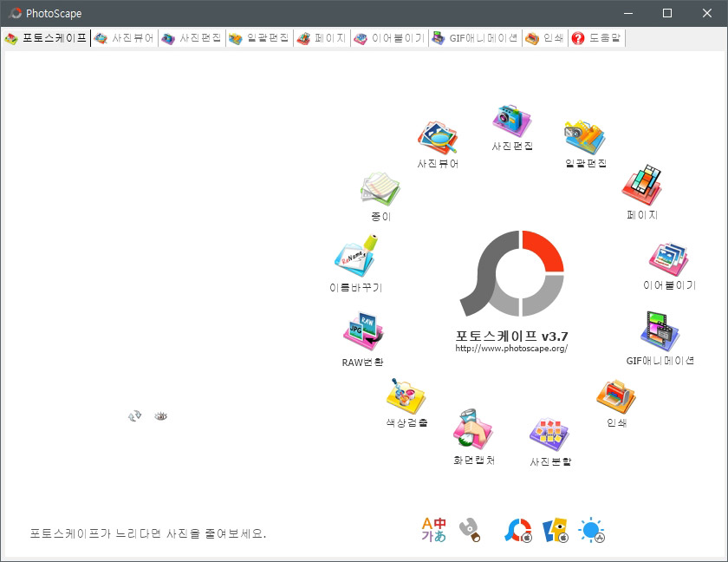Click the 화면캡쳐 label text
The image size is (728, 562).
pyautogui.click(x=473, y=461)
